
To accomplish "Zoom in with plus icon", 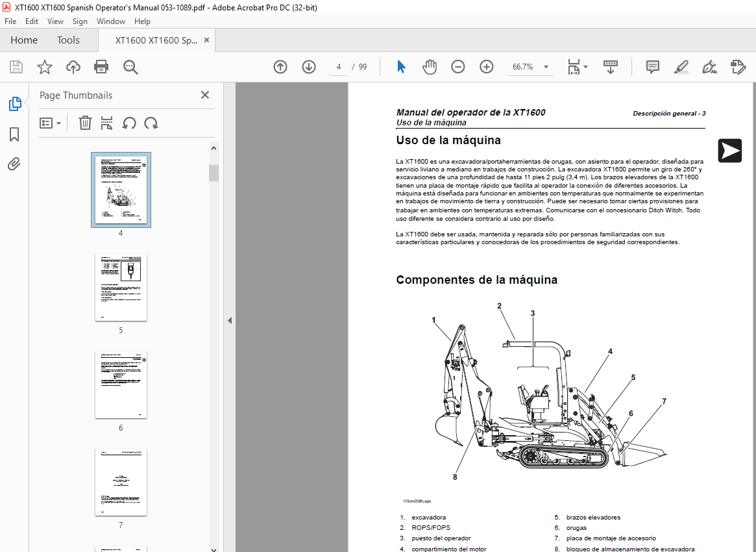I will pos(487,67).
